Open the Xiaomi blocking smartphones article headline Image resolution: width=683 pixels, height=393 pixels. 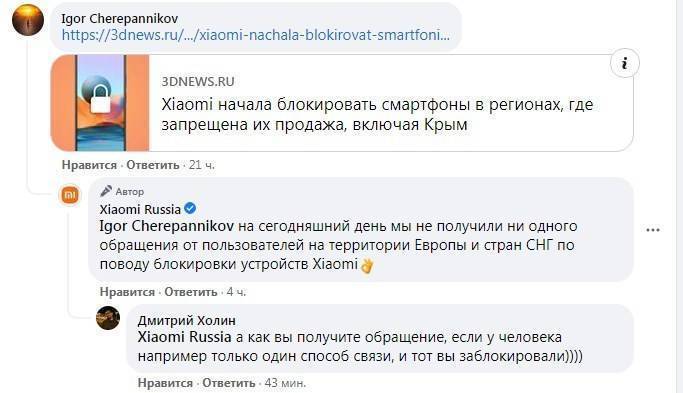click(377, 115)
